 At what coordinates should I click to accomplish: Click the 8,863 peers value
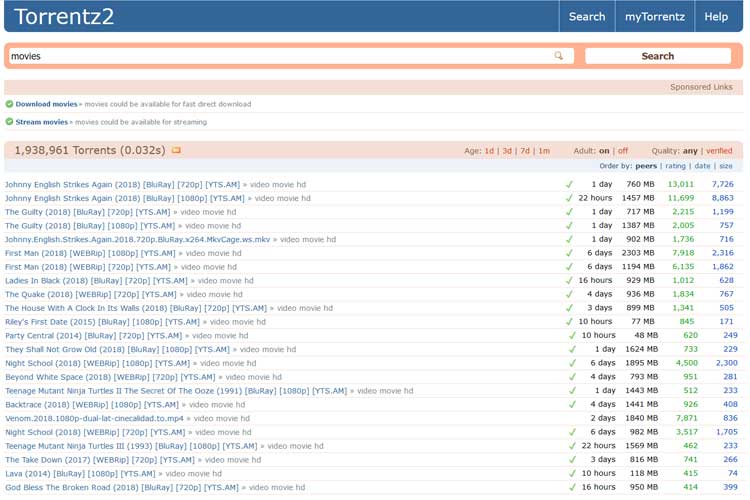(x=722, y=198)
